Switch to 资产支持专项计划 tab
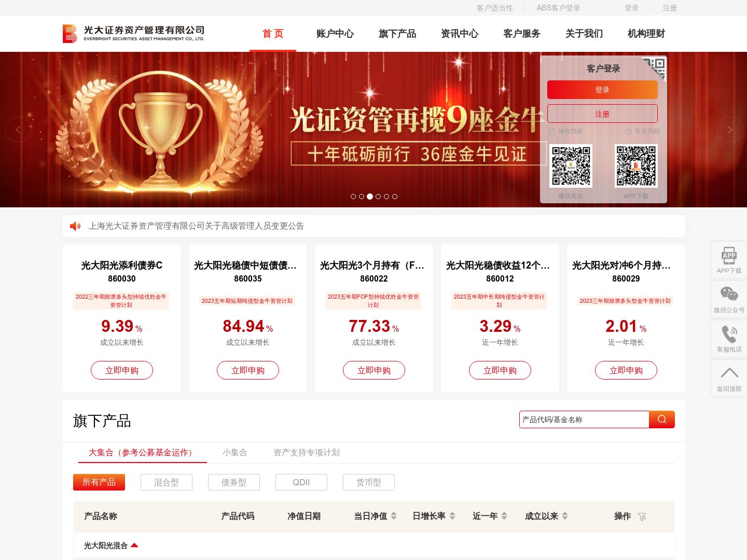This screenshot has width=747, height=560. click(x=307, y=453)
